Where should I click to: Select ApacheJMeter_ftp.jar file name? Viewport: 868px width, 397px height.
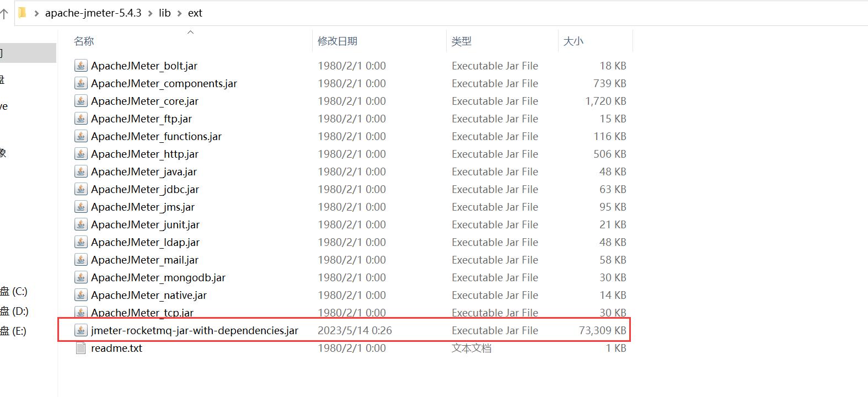pyautogui.click(x=142, y=119)
